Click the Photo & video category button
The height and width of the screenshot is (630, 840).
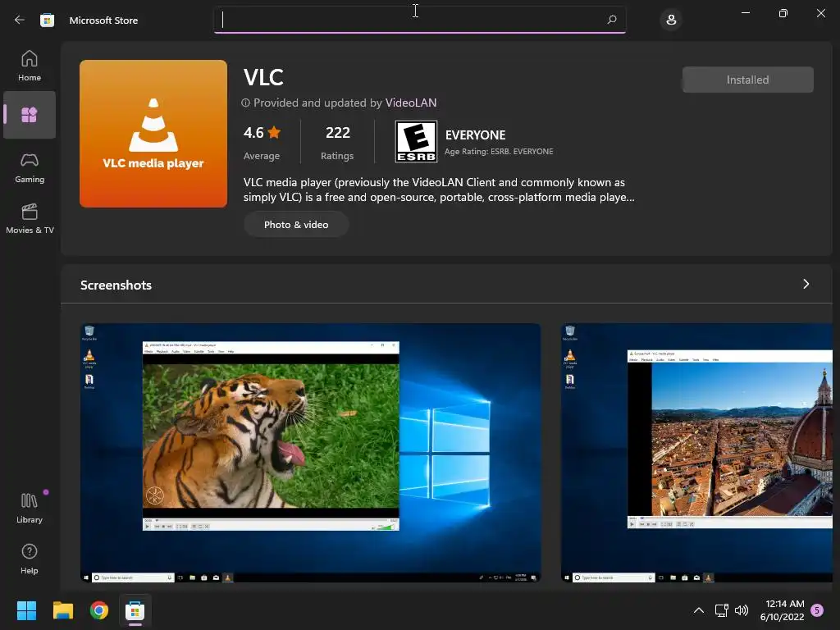pos(296,225)
